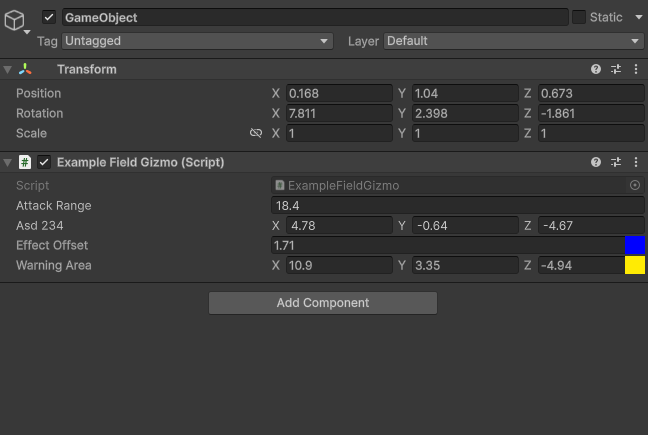Open the Tag dropdown showing Untagged

click(198, 41)
